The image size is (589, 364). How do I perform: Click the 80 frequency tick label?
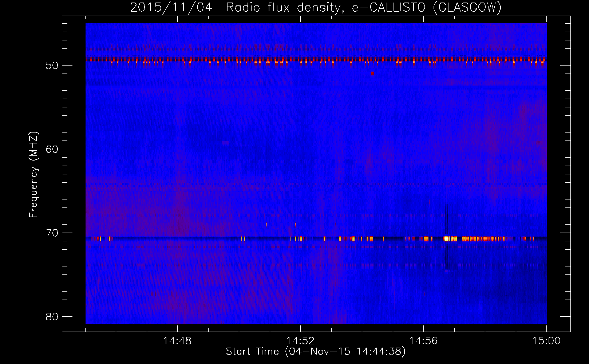point(52,317)
